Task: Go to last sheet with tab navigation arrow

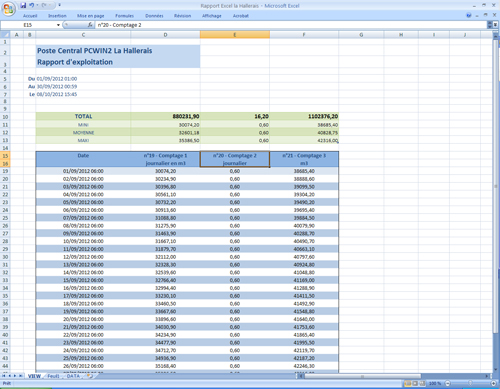Action: pos(20,376)
